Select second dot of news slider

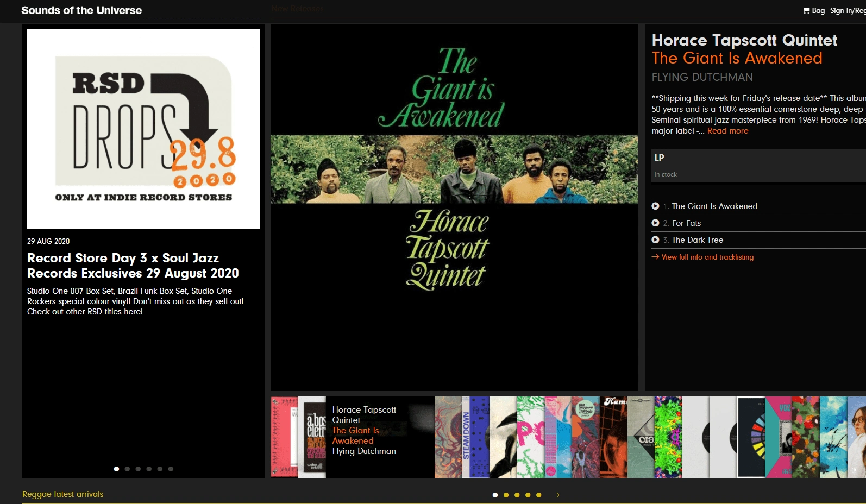tap(127, 469)
